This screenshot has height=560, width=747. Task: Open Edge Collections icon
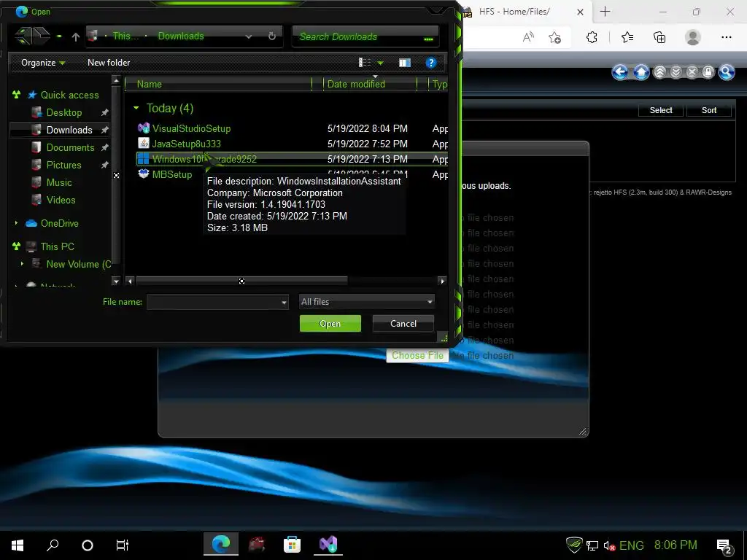point(659,37)
